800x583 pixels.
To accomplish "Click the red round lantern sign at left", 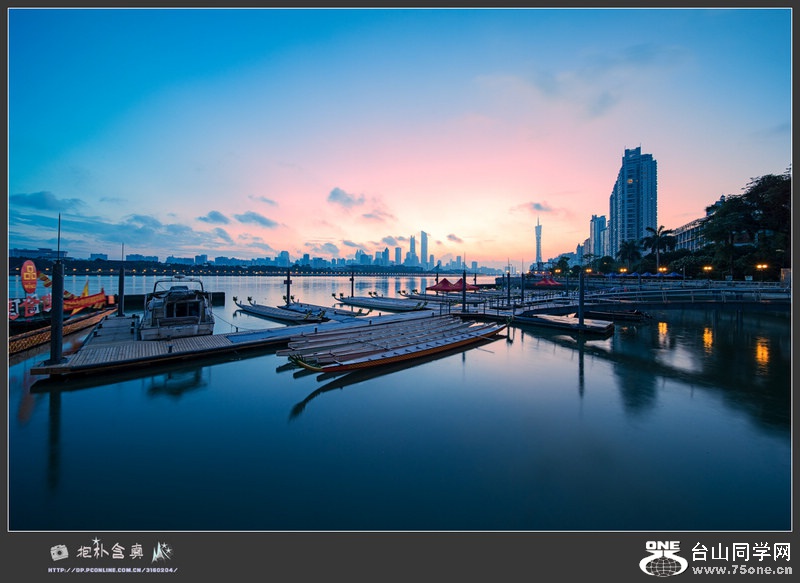I will click(29, 275).
